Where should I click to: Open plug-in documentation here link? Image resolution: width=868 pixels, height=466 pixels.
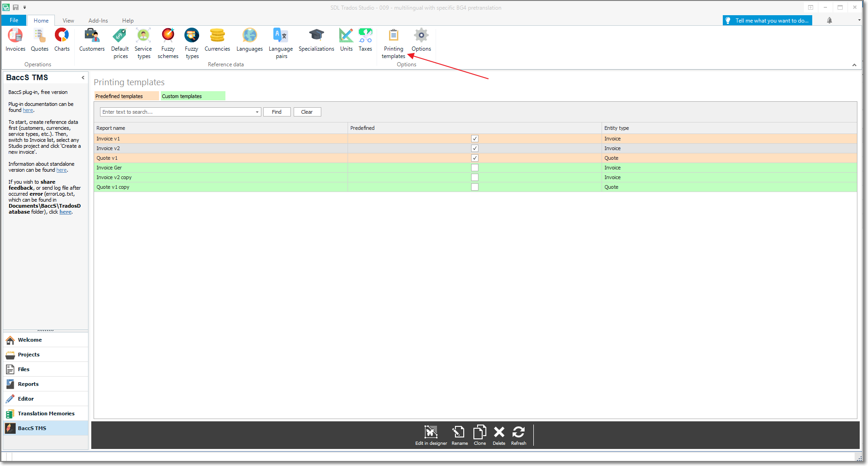28,110
